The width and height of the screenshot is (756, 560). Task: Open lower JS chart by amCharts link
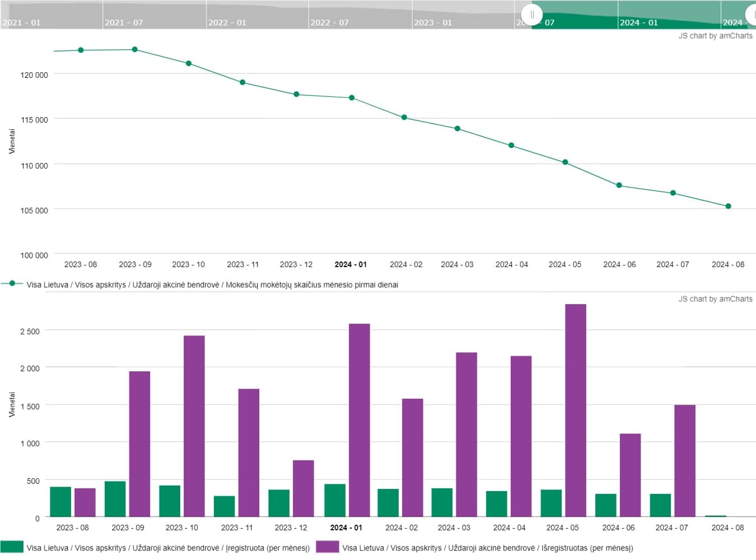coord(715,299)
